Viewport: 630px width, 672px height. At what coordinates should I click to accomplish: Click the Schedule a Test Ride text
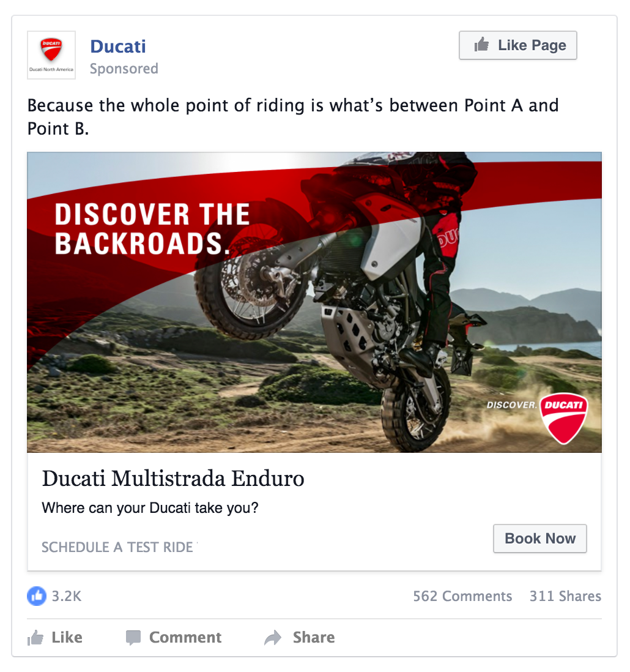pos(117,547)
